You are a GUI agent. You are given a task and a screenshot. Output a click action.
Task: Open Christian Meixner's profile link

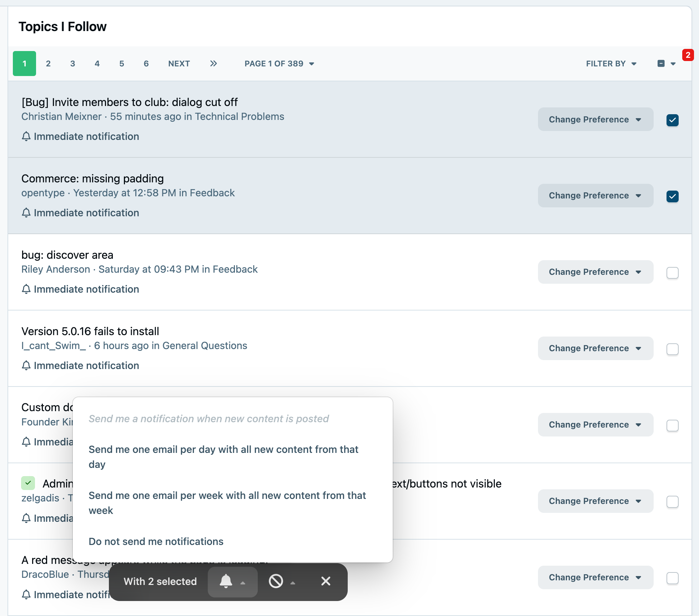[61, 117]
